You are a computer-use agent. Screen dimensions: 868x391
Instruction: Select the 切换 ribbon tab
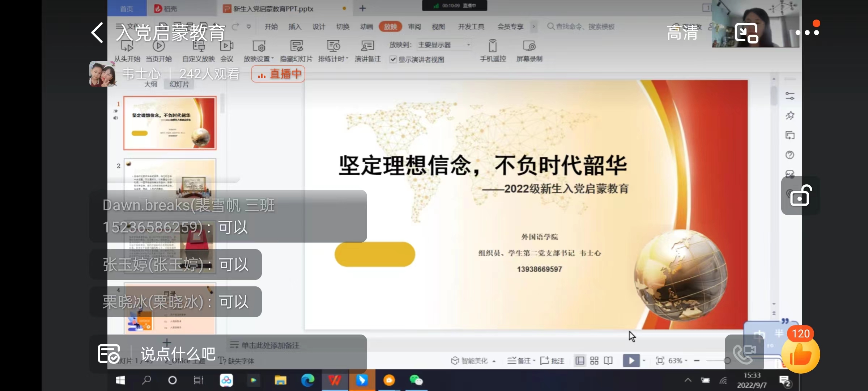point(342,27)
